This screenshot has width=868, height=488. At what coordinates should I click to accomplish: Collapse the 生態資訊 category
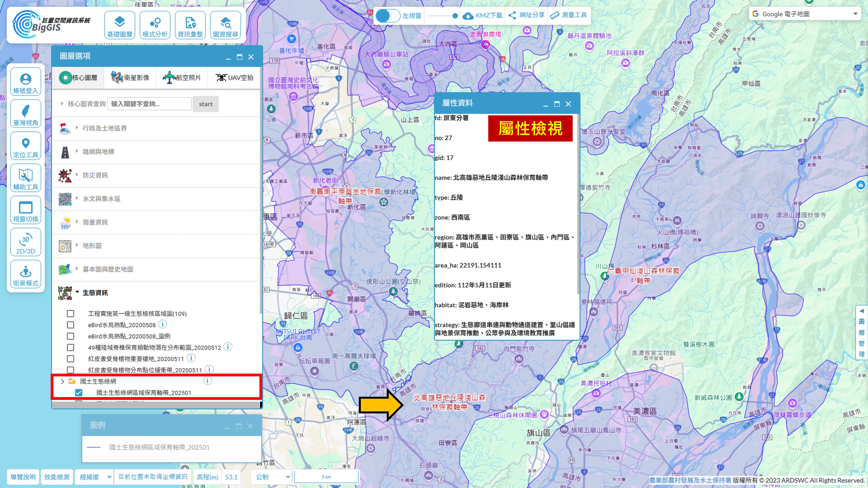pyautogui.click(x=77, y=292)
